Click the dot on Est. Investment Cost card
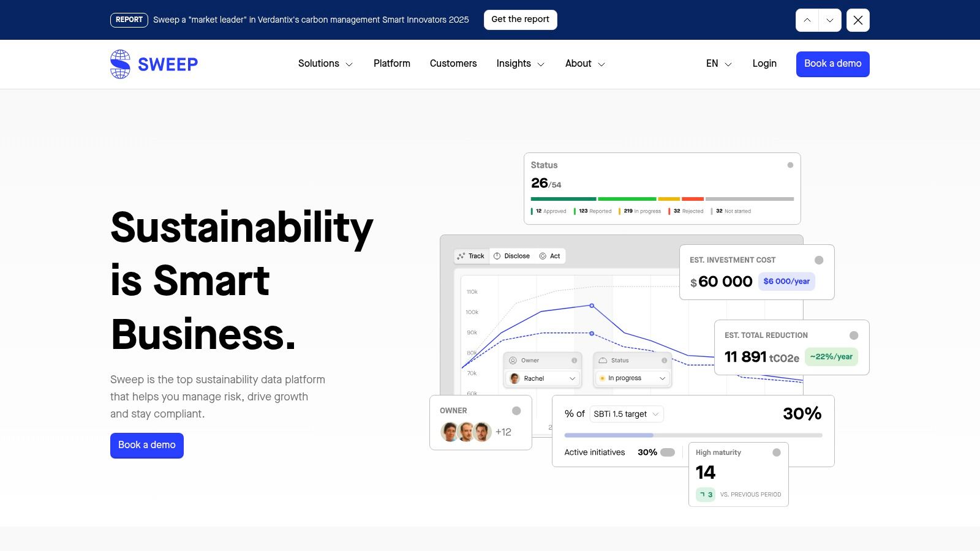Image resolution: width=980 pixels, height=551 pixels. [819, 260]
